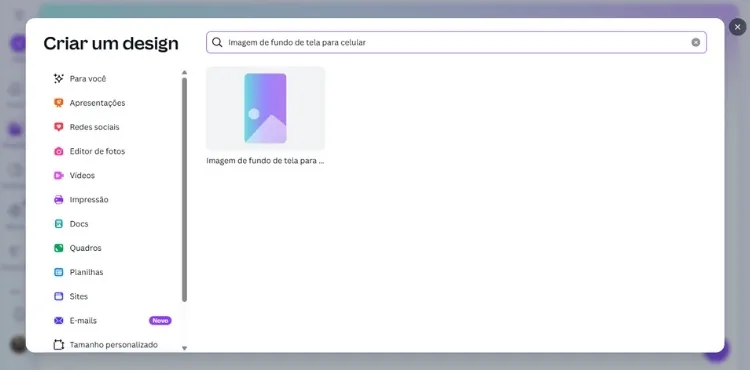Click the Docs icon in sidebar
This screenshot has height=370, width=750.
click(58, 224)
